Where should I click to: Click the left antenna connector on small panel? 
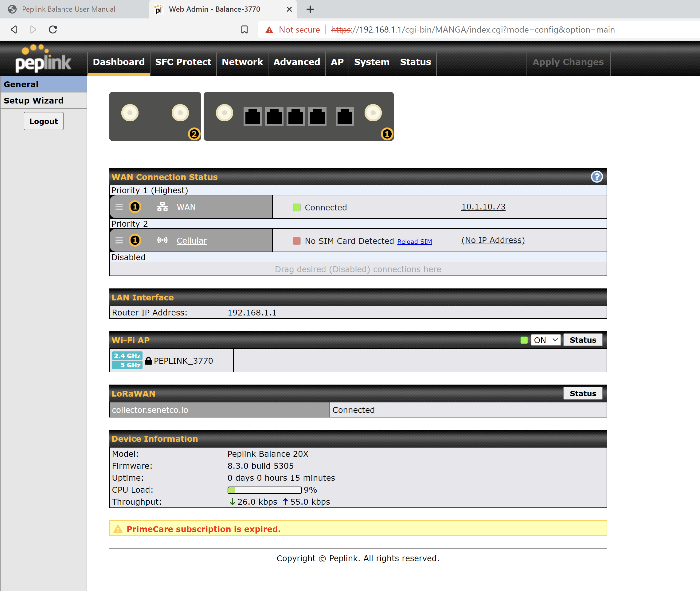pos(130,112)
